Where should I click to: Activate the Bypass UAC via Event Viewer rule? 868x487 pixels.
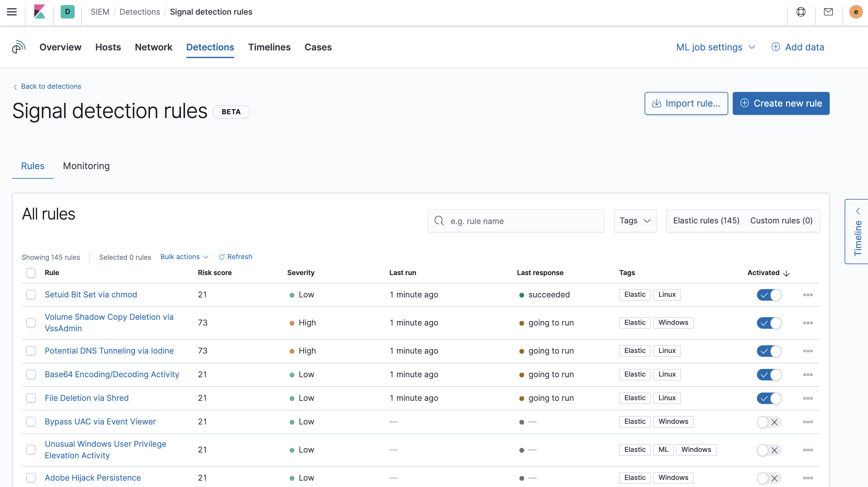point(769,422)
